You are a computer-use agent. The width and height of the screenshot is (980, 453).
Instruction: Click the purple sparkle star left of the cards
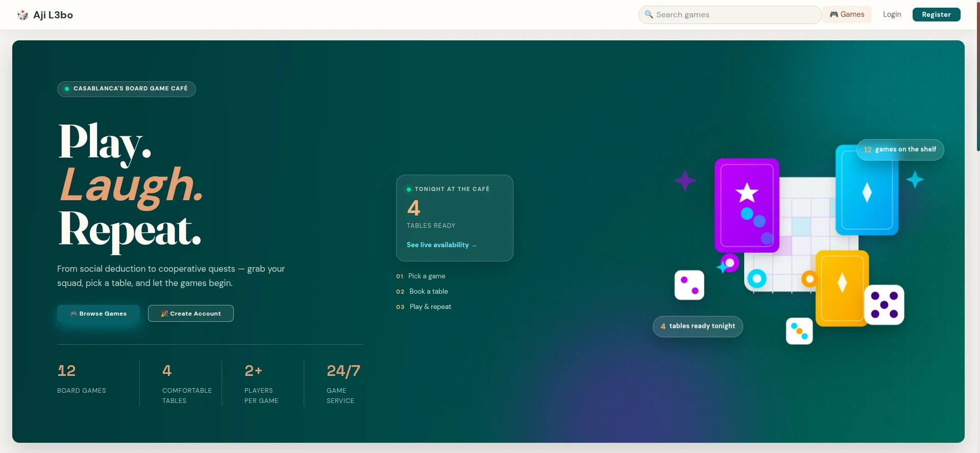685,180
